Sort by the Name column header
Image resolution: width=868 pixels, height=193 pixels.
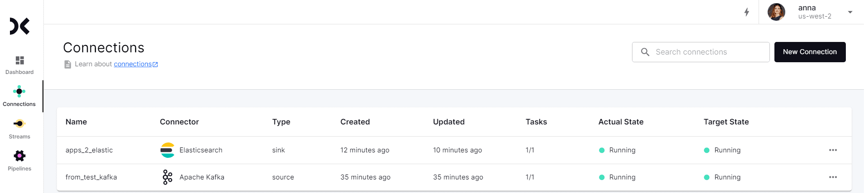(76, 122)
